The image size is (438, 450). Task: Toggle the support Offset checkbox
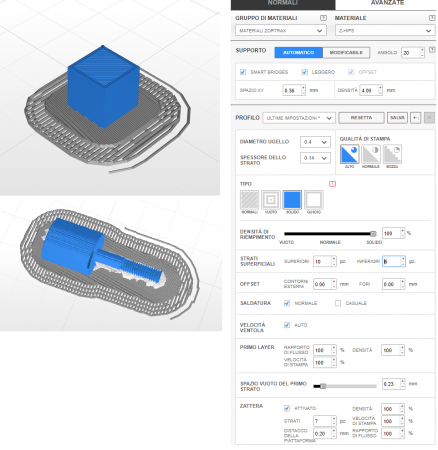click(351, 72)
